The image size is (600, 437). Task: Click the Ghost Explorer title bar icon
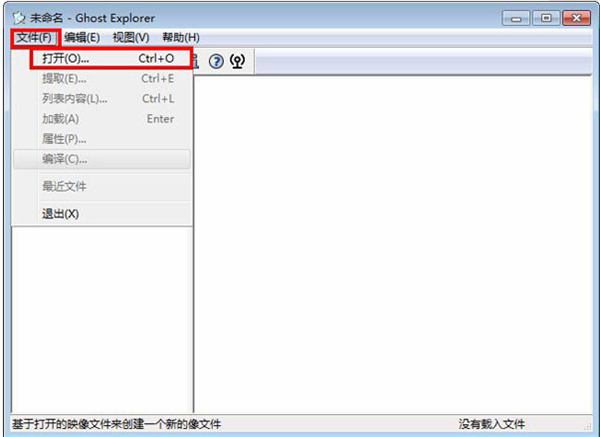click(x=18, y=18)
